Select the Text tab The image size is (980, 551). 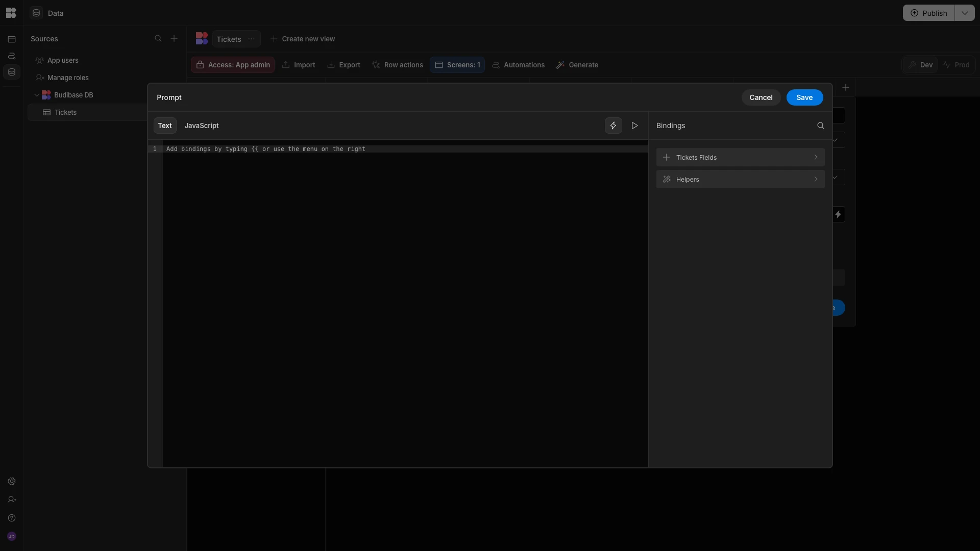coord(164,126)
